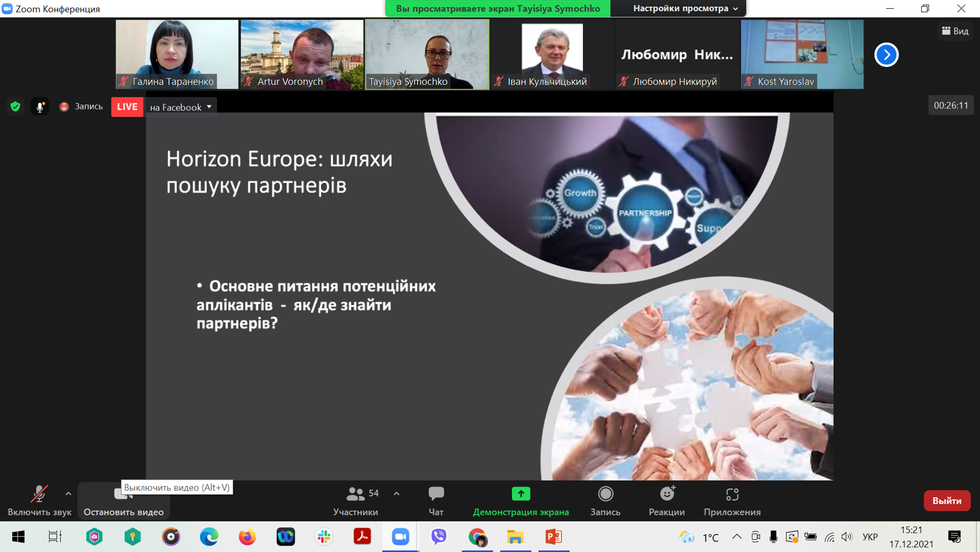Click the microphone indicator near shield
The height and width of the screenshot is (552, 980).
pyautogui.click(x=40, y=107)
